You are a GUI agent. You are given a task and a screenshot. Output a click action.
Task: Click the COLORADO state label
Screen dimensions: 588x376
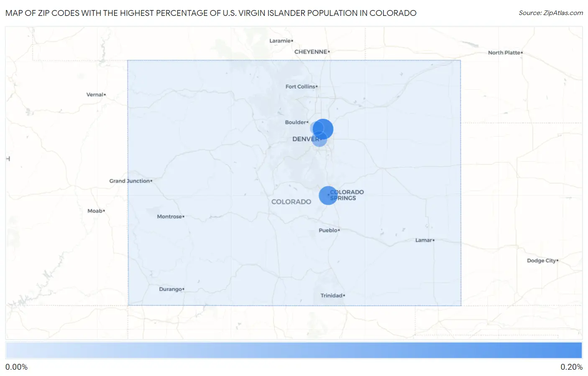[x=291, y=202]
